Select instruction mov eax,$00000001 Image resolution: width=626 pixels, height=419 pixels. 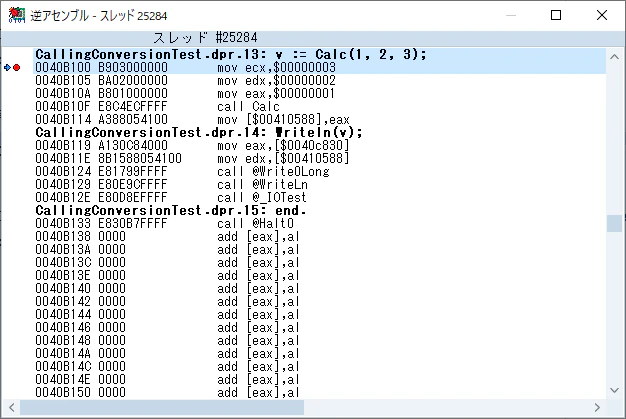319,93
